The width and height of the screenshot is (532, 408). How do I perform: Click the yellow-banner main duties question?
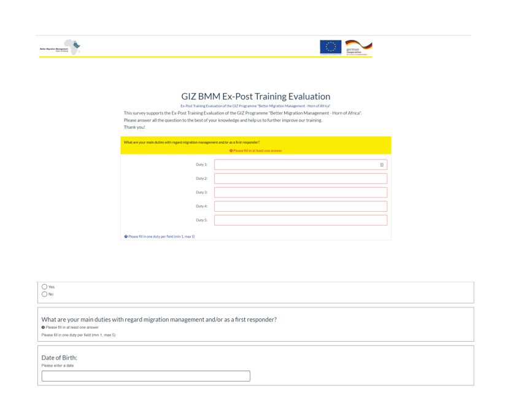coord(191,142)
